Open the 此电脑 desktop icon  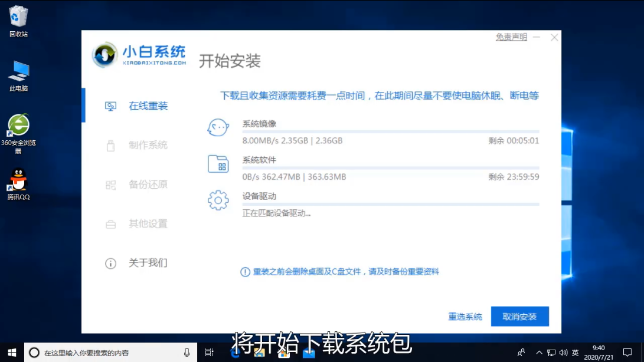(18, 72)
